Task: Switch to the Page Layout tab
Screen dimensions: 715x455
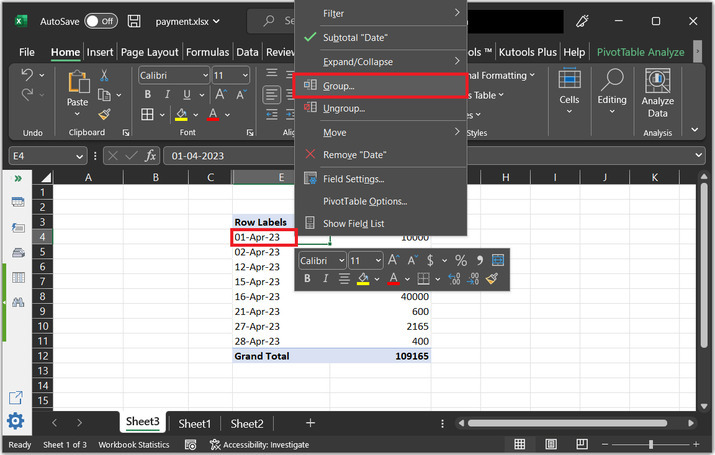Action: pyautogui.click(x=150, y=52)
